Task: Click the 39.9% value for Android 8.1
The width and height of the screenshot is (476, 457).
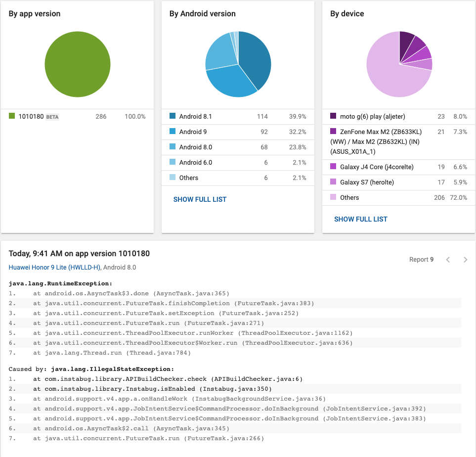Action: pyautogui.click(x=298, y=116)
